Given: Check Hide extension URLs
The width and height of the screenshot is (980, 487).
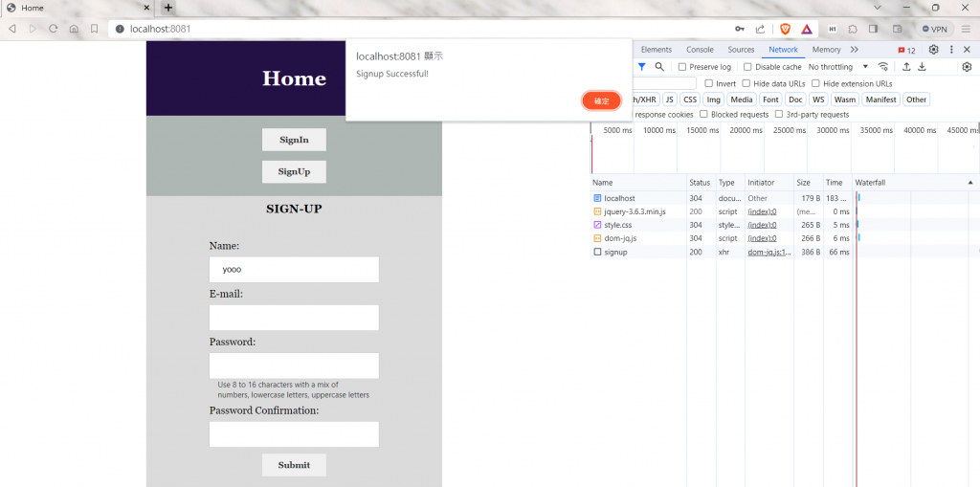Looking at the screenshot, I should tap(815, 83).
